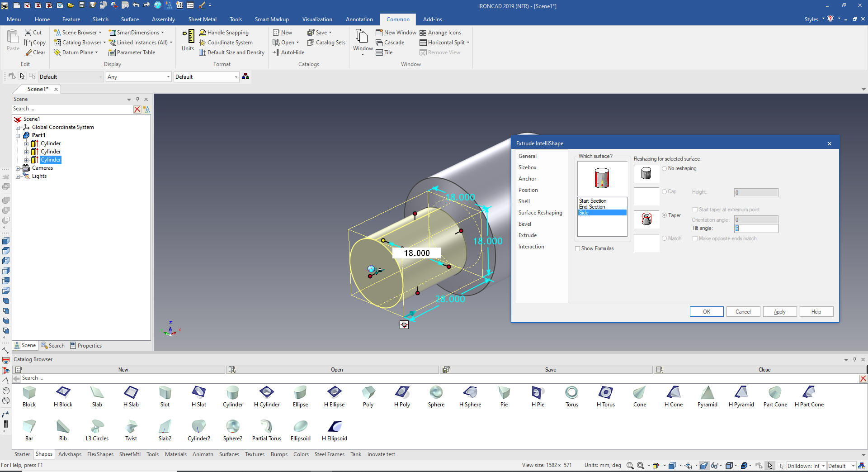The image size is (868, 472).
Task: Open the Any selection filter dropdown
Action: [x=168, y=77]
